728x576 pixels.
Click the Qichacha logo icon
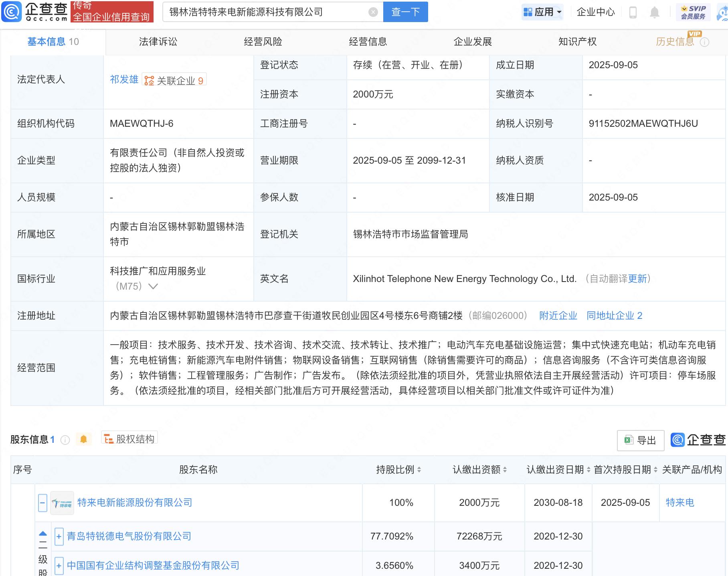tap(12, 12)
